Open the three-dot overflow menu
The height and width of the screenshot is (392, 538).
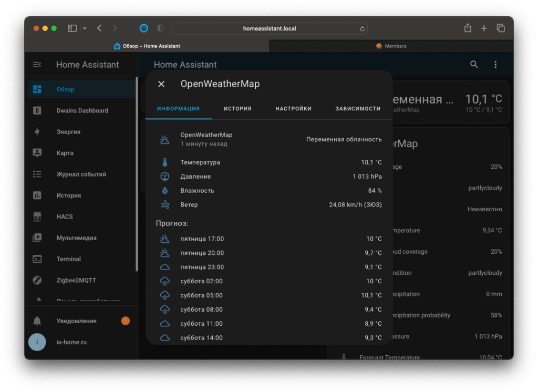pyautogui.click(x=495, y=65)
